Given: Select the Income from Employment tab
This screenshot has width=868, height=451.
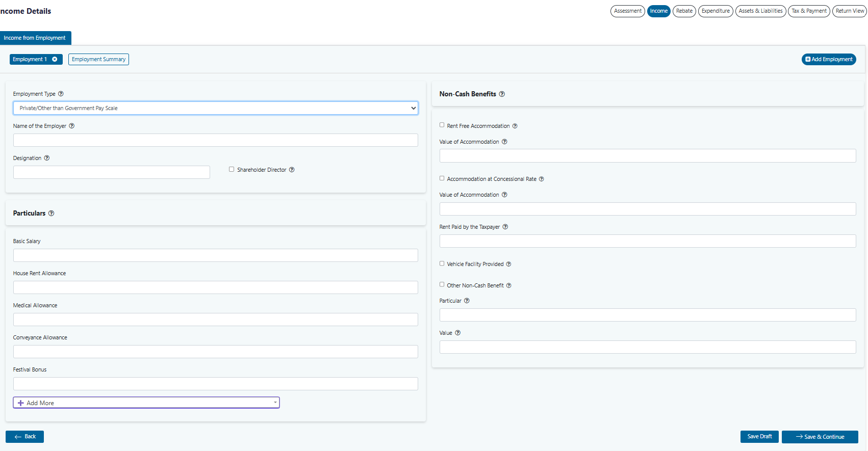Looking at the screenshot, I should point(35,38).
